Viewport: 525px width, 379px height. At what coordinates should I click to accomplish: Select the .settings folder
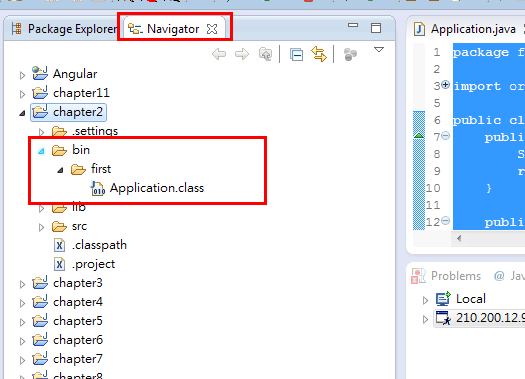click(x=95, y=131)
